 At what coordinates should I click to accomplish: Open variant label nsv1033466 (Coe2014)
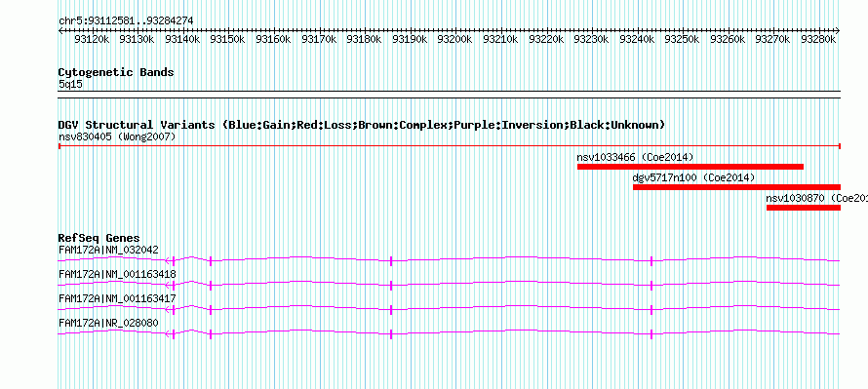point(634,157)
